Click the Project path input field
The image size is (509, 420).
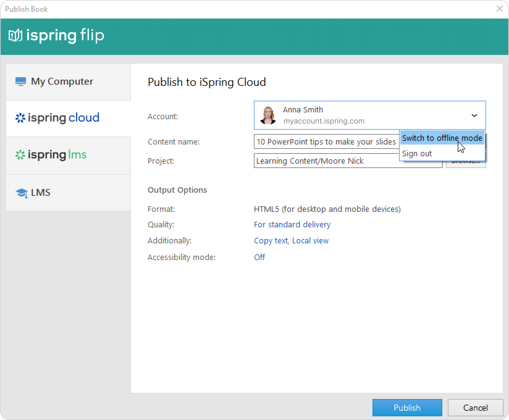347,161
